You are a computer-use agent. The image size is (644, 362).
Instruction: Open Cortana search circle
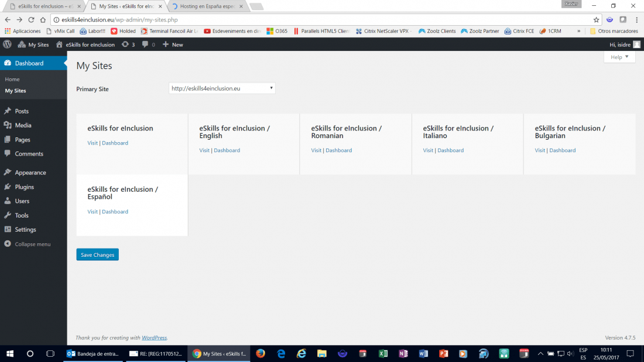pyautogui.click(x=30, y=353)
